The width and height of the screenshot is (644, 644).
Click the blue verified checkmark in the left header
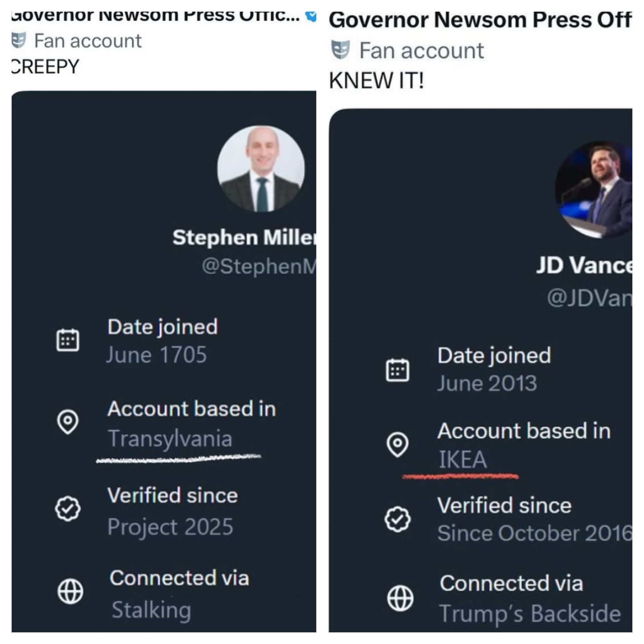311,16
